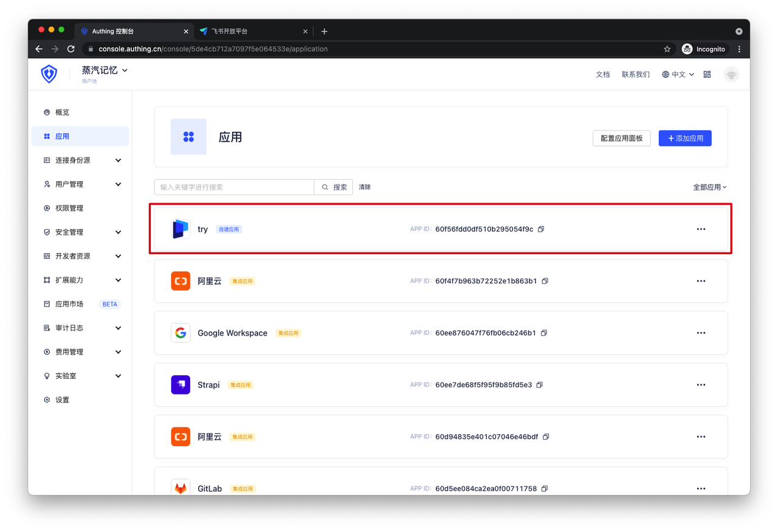Image resolution: width=778 pixels, height=532 pixels.
Task: Open the user avatar menu
Action: click(731, 74)
